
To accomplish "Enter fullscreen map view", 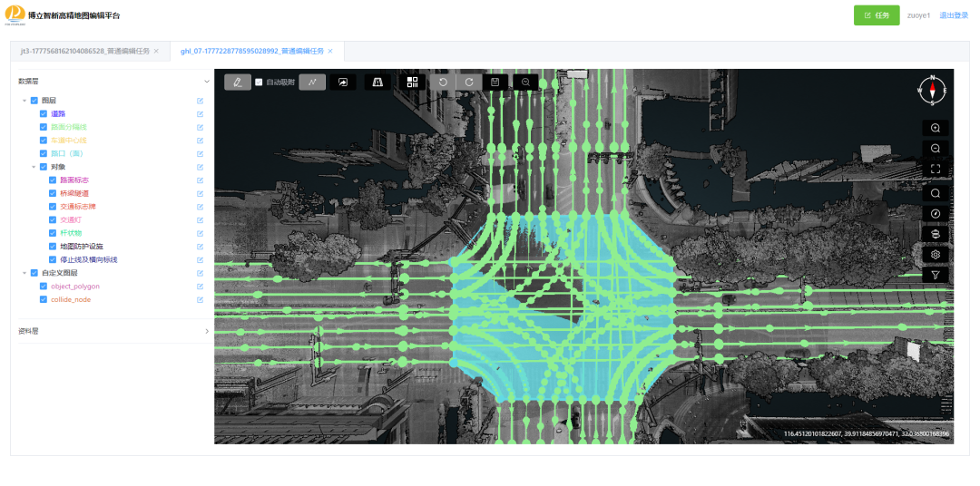I will [936, 169].
